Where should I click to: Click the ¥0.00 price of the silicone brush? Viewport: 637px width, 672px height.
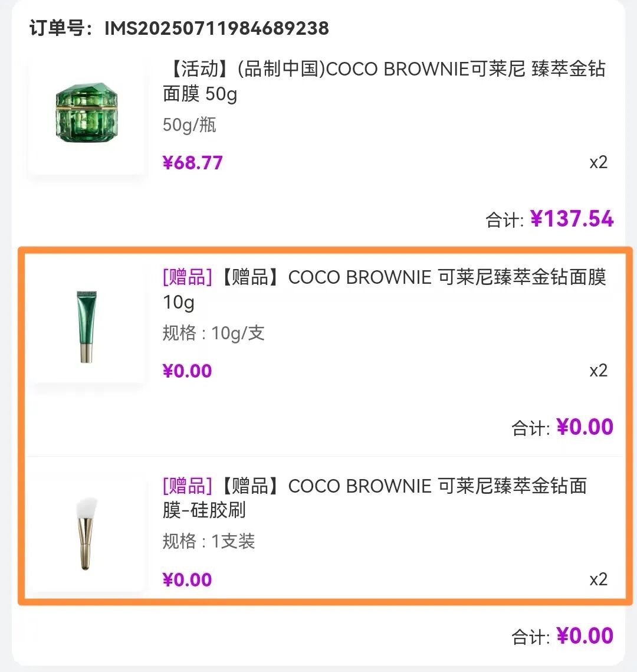click(187, 580)
